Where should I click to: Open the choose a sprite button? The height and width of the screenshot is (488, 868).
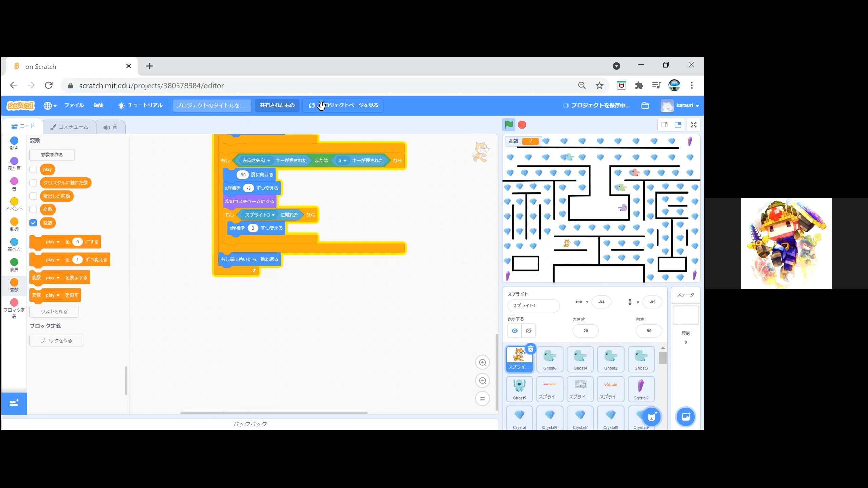651,417
